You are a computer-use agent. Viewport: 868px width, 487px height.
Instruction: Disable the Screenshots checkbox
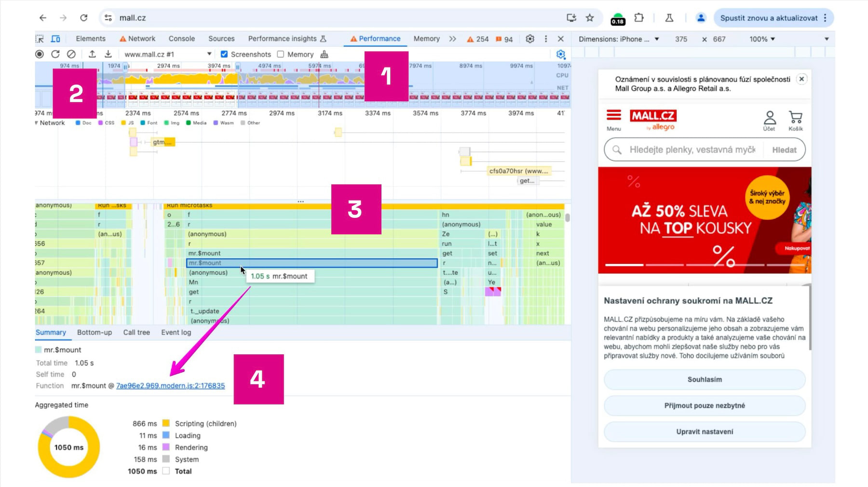224,54
